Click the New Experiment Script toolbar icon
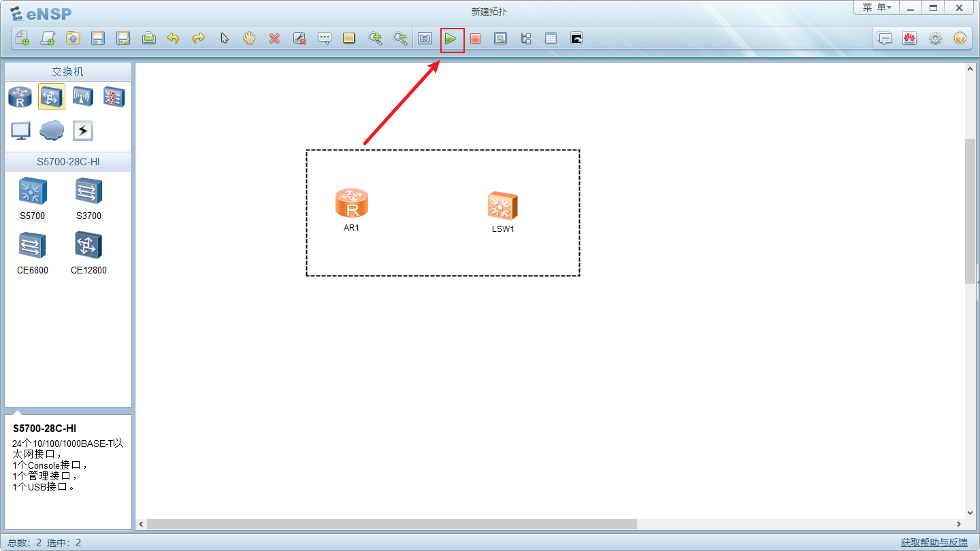The height and width of the screenshot is (551, 980). coord(48,38)
